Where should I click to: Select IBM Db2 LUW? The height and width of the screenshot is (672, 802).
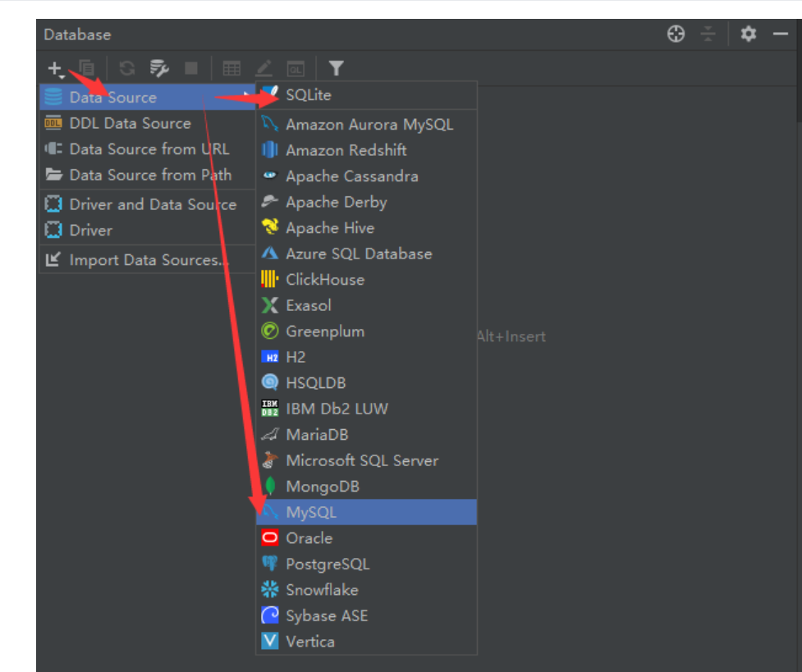pyautogui.click(x=366, y=409)
